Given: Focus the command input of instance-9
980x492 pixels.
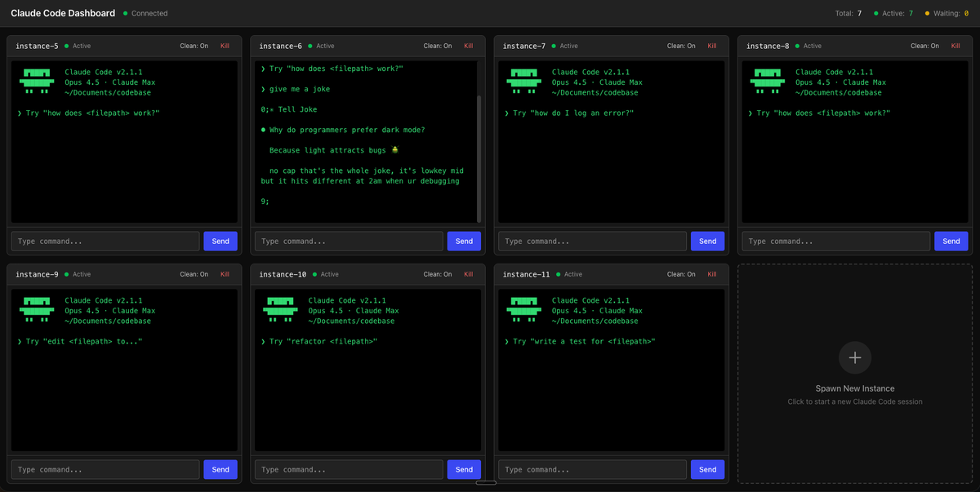Looking at the screenshot, I should pos(105,469).
